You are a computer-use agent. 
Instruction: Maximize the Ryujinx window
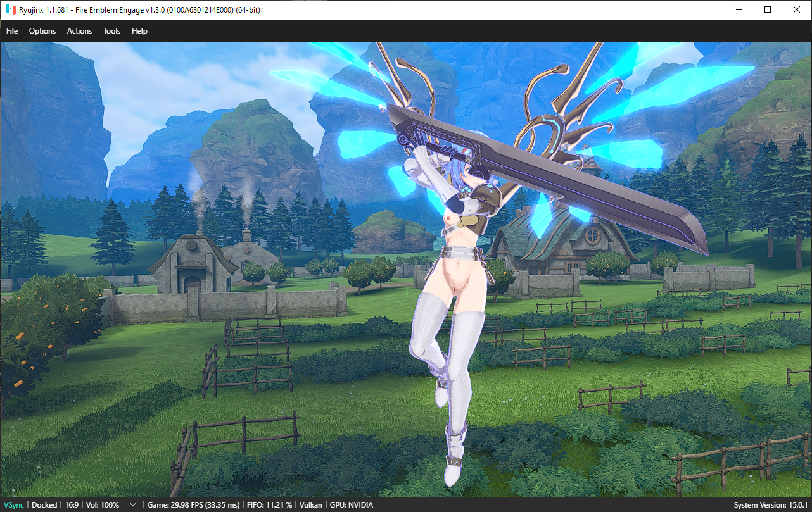[x=768, y=10]
